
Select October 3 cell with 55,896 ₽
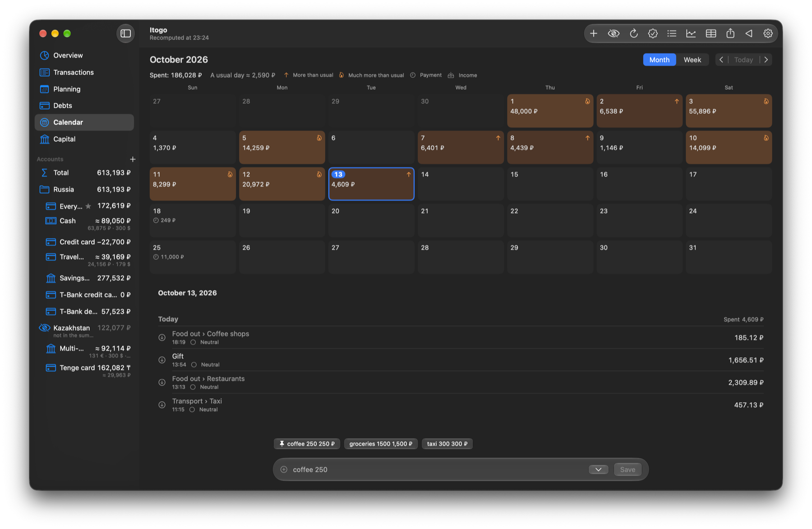pyautogui.click(x=729, y=110)
